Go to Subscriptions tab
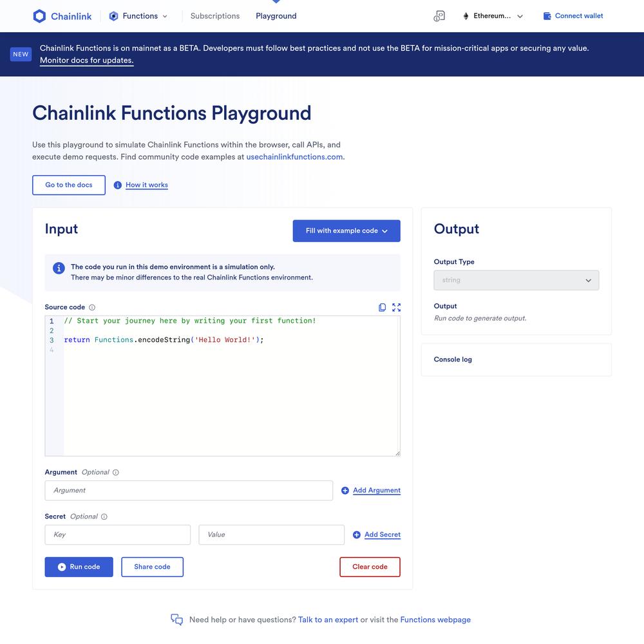 (x=215, y=16)
